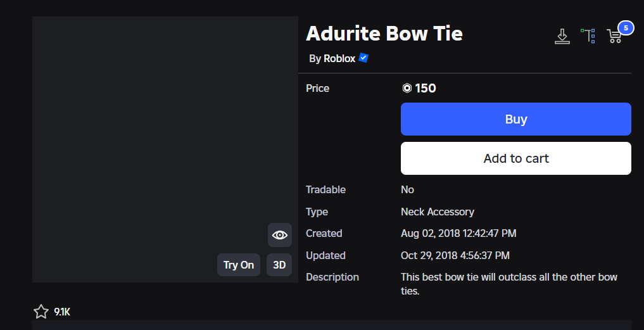This screenshot has height=330, width=644.
Task: Click the download asset icon
Action: pyautogui.click(x=562, y=36)
